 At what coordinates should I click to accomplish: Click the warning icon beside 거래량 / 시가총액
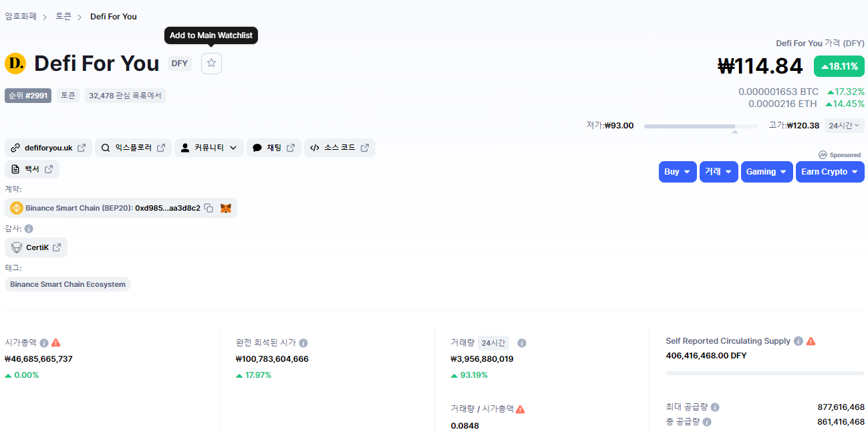click(x=521, y=409)
